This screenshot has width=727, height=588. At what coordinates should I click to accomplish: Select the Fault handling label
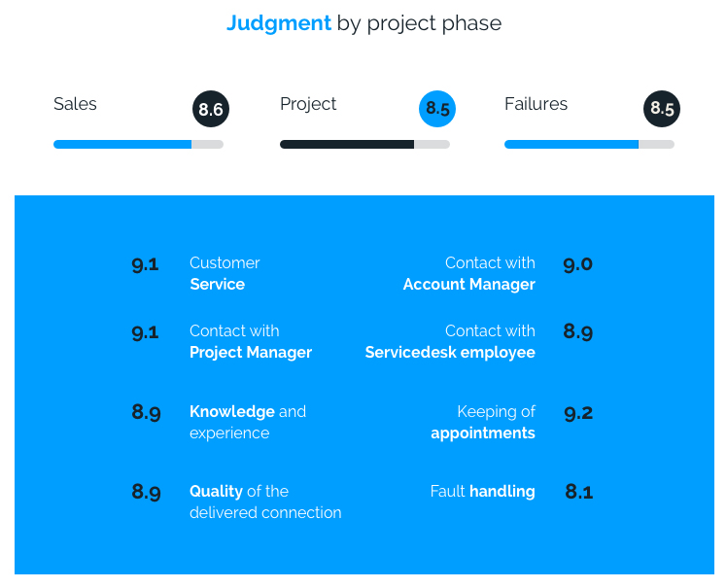point(482,491)
